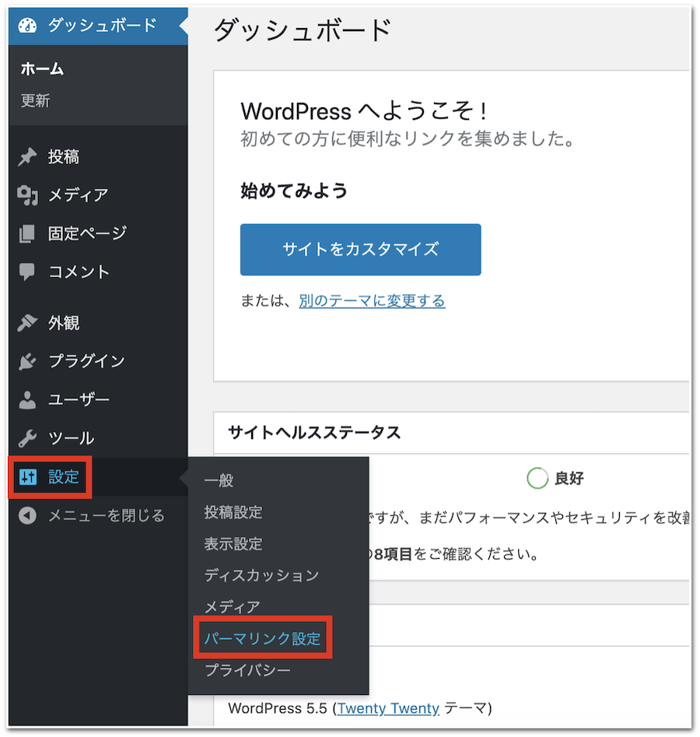Click the paintbrush icon for 外観
Viewport: 700px width, 737px height.
(28, 323)
